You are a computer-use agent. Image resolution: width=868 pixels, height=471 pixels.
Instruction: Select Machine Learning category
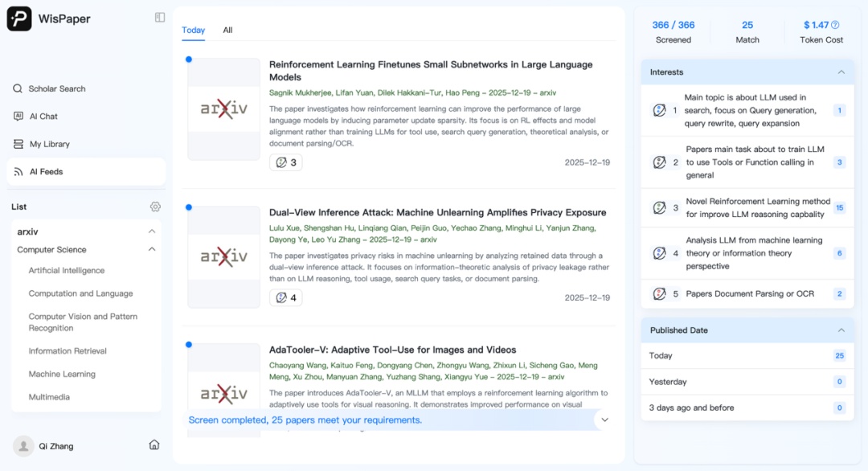click(62, 374)
